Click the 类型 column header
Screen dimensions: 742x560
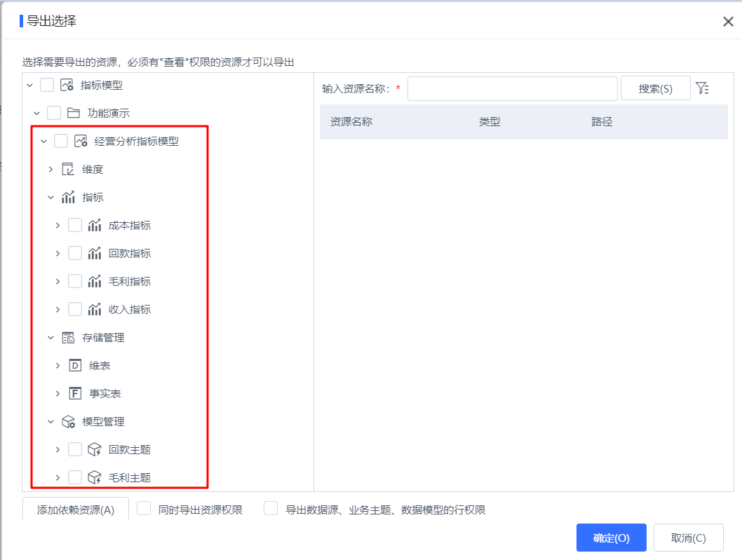490,122
